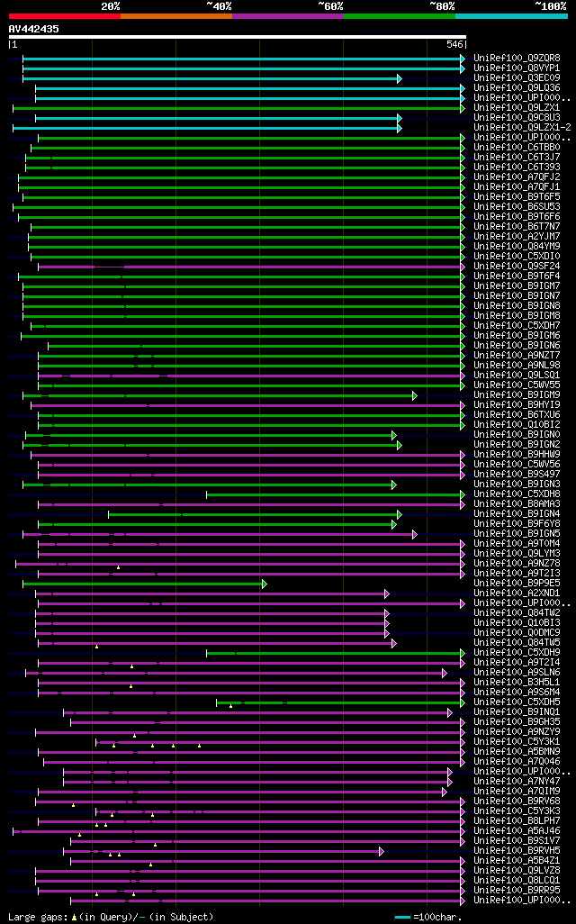
Task: Select the query name AV442435
Action: coord(33,29)
